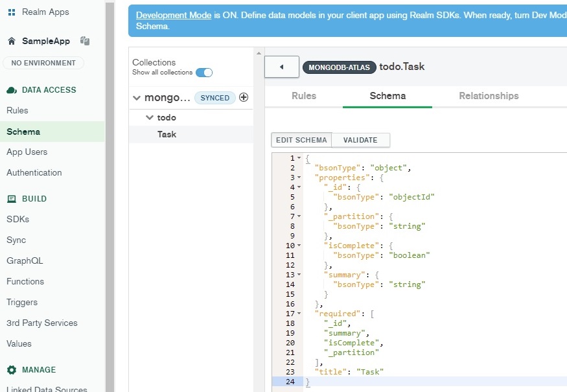Click the MANAGE section heading

pyautogui.click(x=39, y=370)
